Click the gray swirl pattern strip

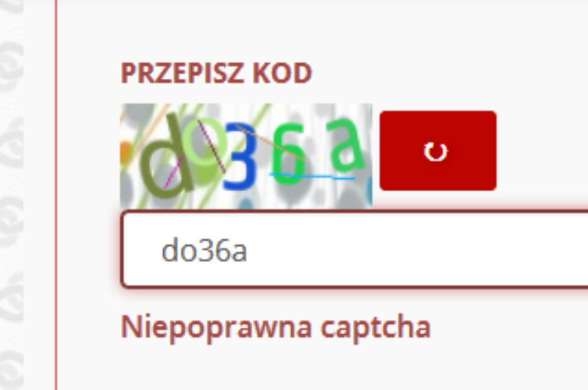coord(12,195)
